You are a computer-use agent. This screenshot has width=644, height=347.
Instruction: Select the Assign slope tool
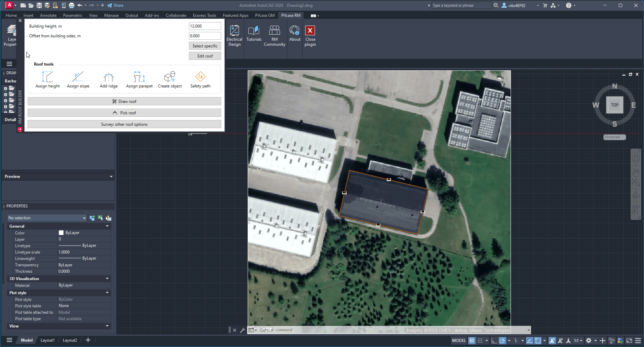78,80
